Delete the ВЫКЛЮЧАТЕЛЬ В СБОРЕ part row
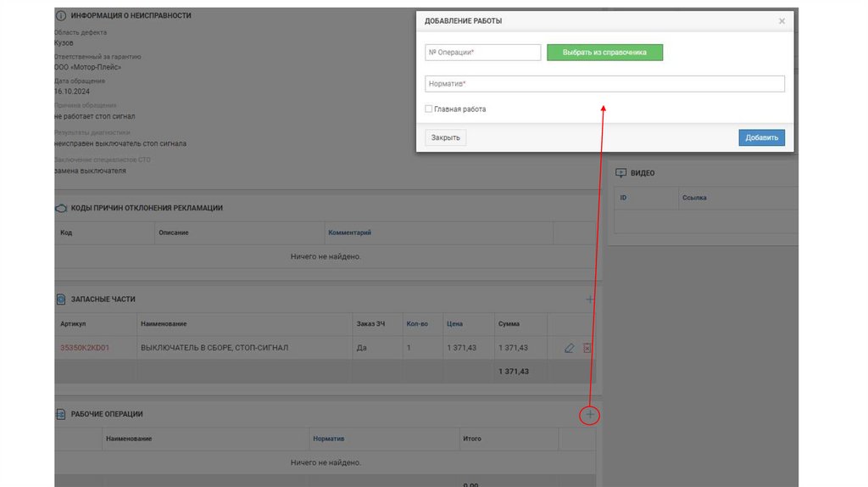868x487 pixels. click(x=587, y=348)
